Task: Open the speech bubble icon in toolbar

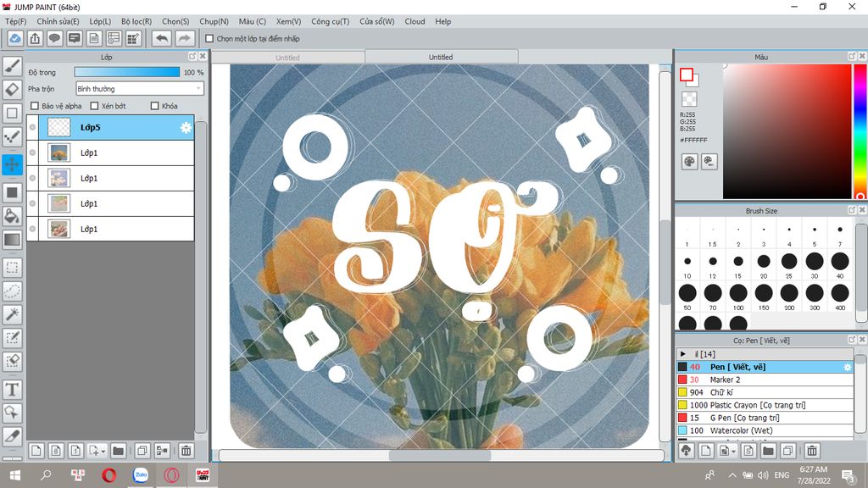Action: pos(54,38)
